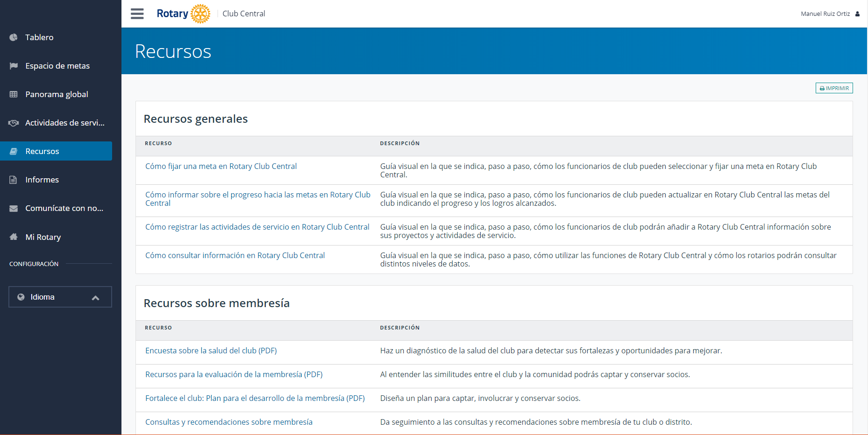Click the Mi Rotary home icon
Image resolution: width=868 pixels, height=435 pixels.
pos(14,237)
